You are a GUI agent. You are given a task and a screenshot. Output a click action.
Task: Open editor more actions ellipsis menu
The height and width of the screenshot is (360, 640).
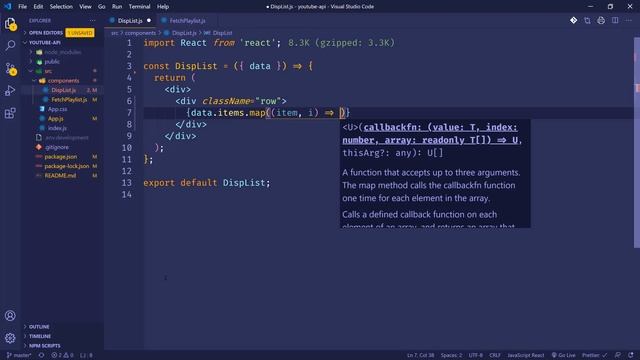629,20
